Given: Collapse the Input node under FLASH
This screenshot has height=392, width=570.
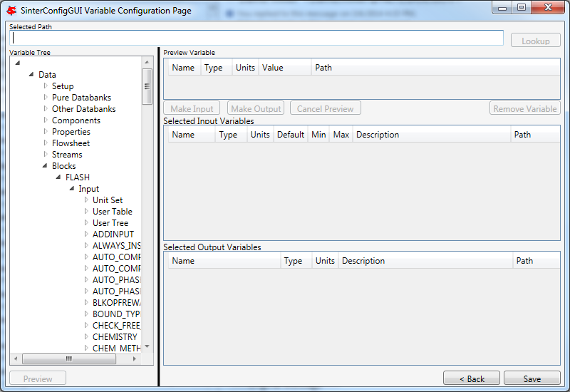Looking at the screenshot, I should [x=72, y=189].
